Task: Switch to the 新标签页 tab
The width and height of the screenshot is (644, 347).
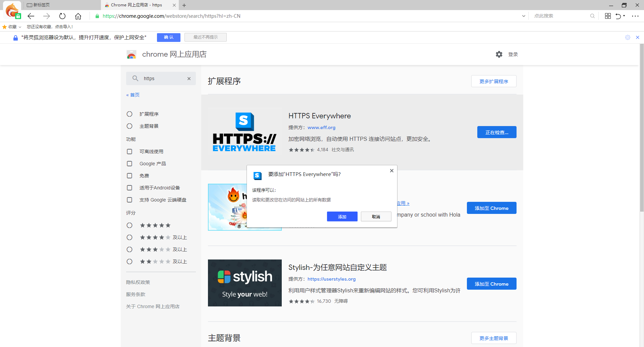Action: click(x=62, y=5)
